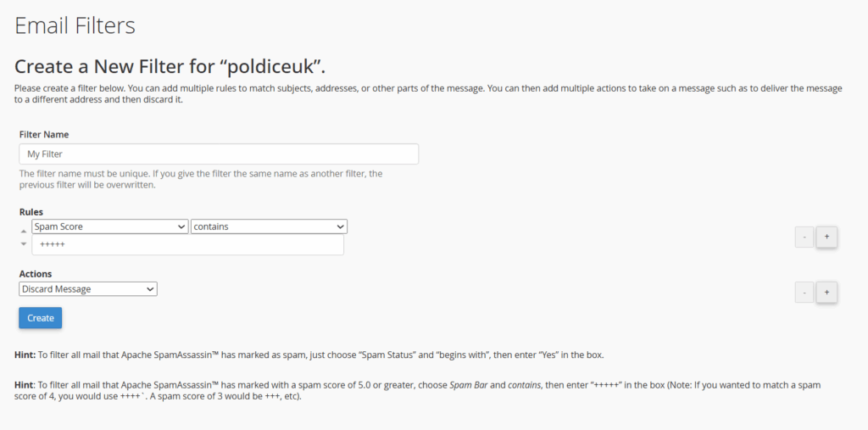Click the Rules section label
The height and width of the screenshot is (430, 868).
pos(31,212)
